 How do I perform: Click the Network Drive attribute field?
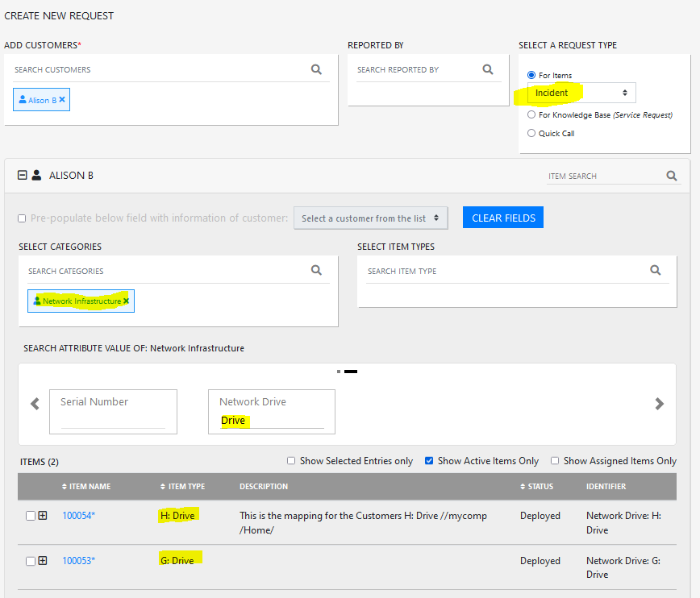tap(272, 412)
